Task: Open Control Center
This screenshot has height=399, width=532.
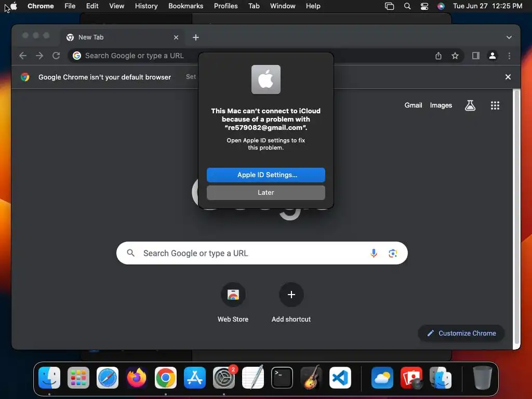Action: [424, 6]
